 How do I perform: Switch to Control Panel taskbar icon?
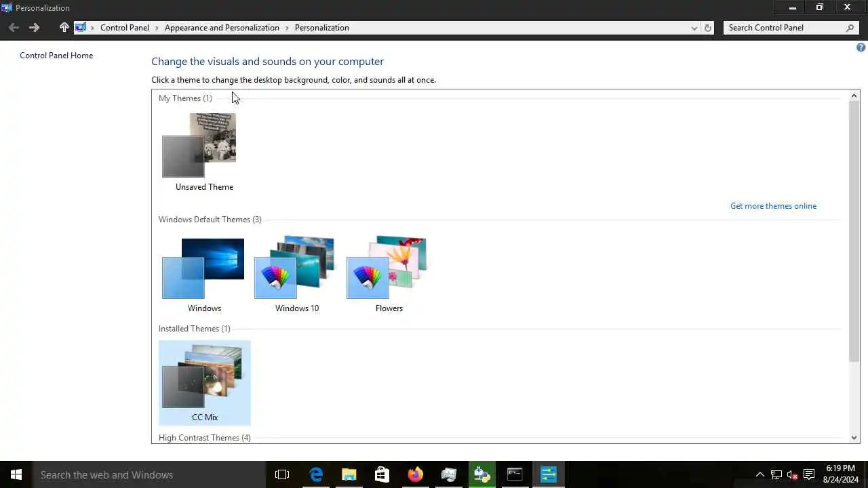pos(548,474)
